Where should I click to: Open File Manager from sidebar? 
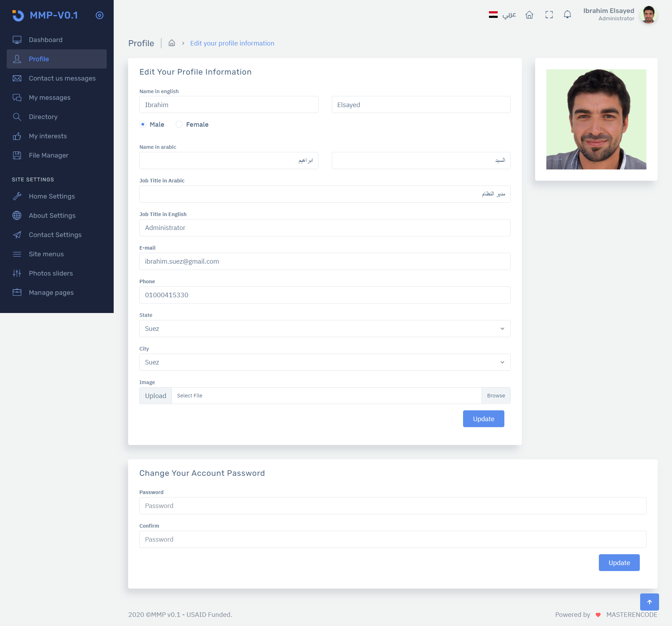[x=48, y=155]
